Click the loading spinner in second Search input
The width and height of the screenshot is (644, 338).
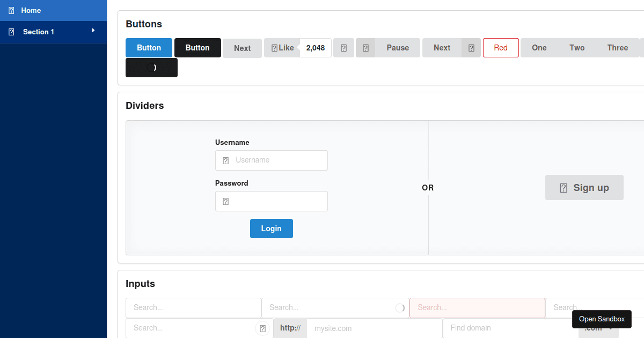(x=400, y=308)
